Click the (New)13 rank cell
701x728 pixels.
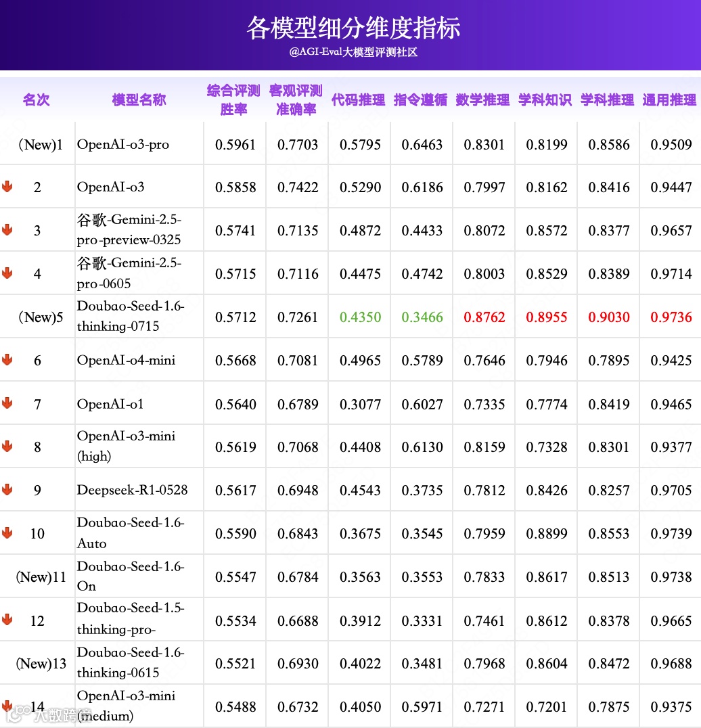coord(41,664)
